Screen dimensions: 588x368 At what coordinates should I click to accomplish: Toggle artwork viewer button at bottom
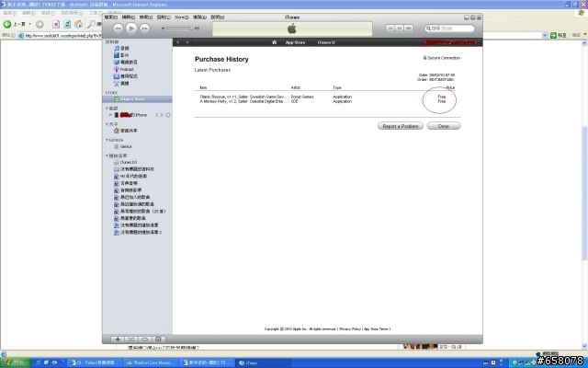coord(158,339)
